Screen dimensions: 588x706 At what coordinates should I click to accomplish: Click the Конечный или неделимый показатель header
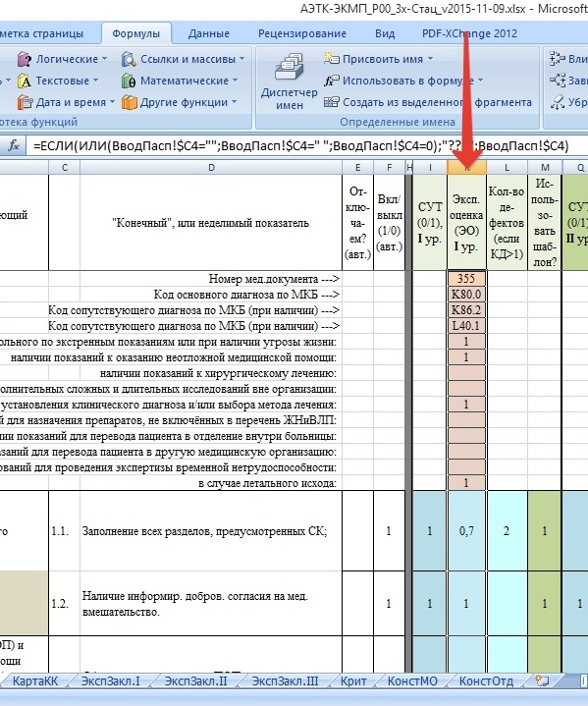[x=211, y=223]
